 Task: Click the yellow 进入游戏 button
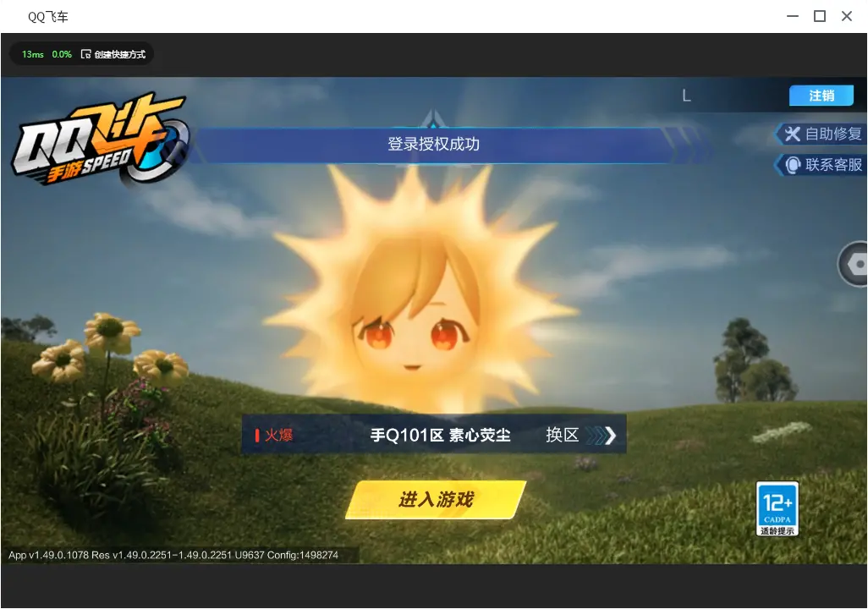point(436,499)
